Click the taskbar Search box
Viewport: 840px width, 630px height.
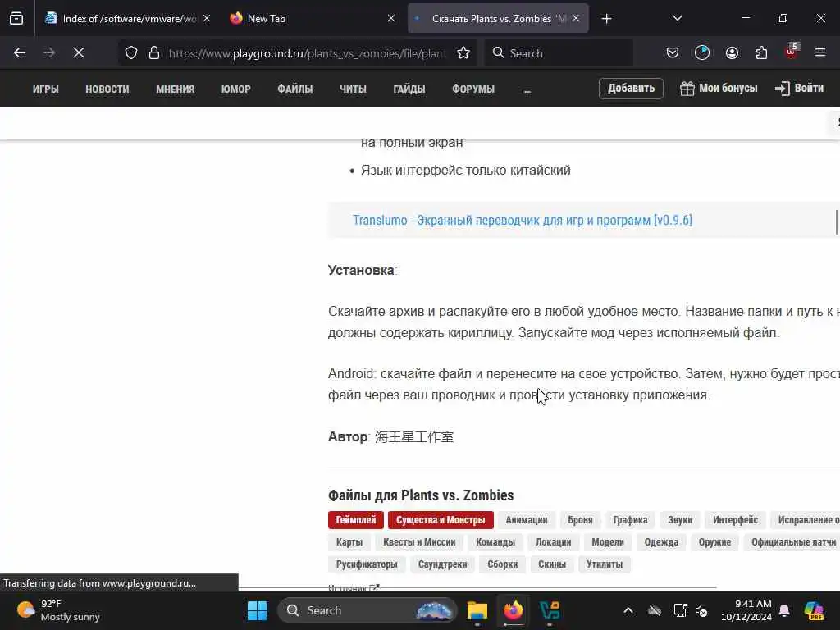click(367, 610)
